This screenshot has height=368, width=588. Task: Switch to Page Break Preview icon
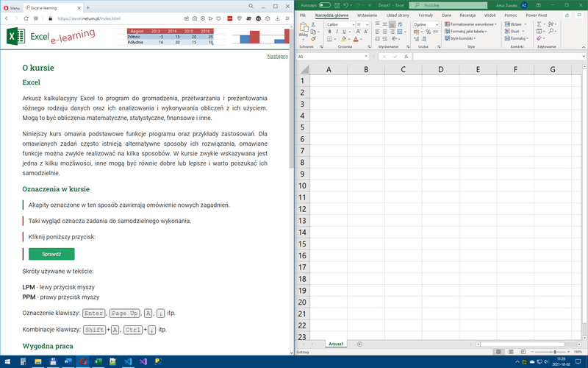[x=523, y=352]
